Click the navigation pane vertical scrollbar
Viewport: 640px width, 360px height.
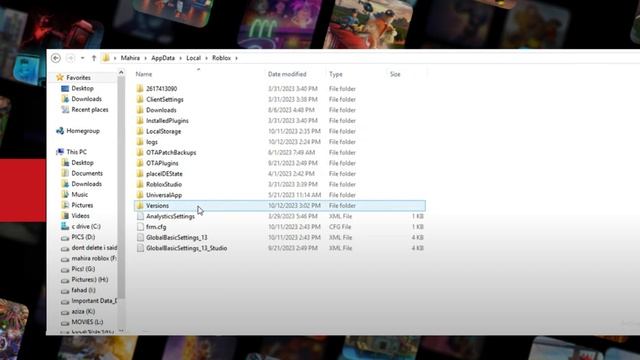point(121,188)
